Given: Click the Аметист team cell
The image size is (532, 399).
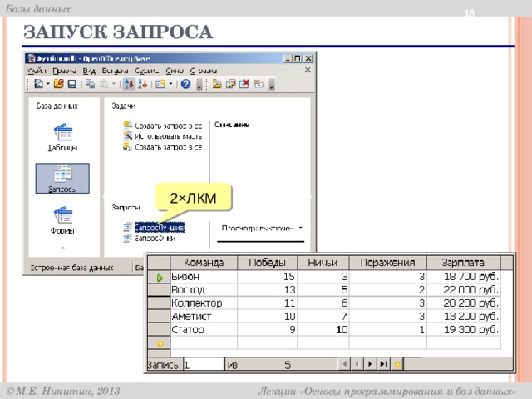Looking at the screenshot, I should [x=204, y=316].
